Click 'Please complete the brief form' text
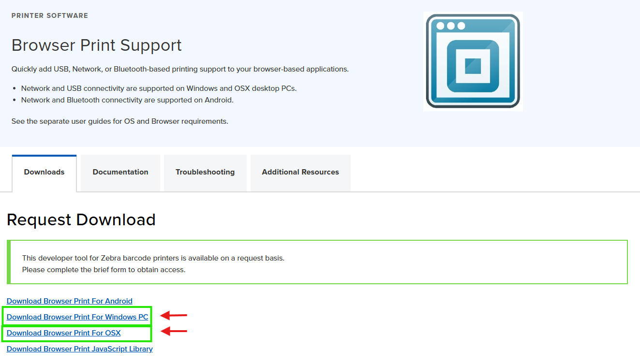Screen dimensions: 640x364 (104, 270)
